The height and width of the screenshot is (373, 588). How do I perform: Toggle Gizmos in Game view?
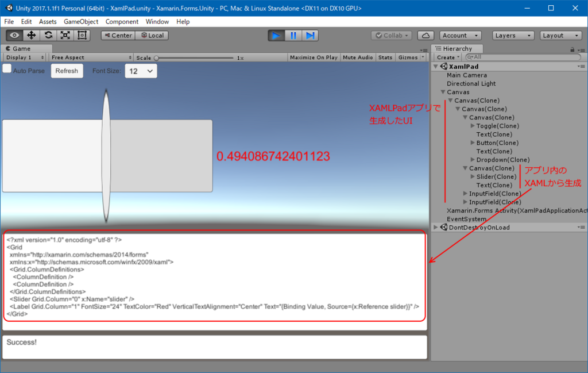click(x=408, y=57)
